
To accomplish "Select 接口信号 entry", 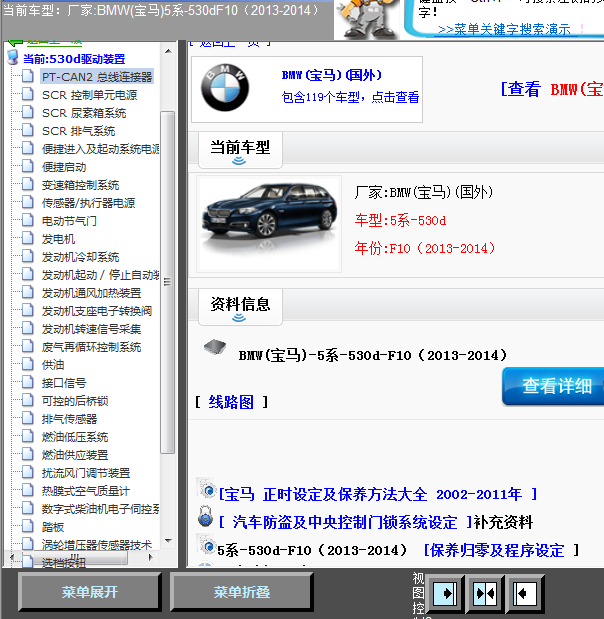I will pos(64,383).
